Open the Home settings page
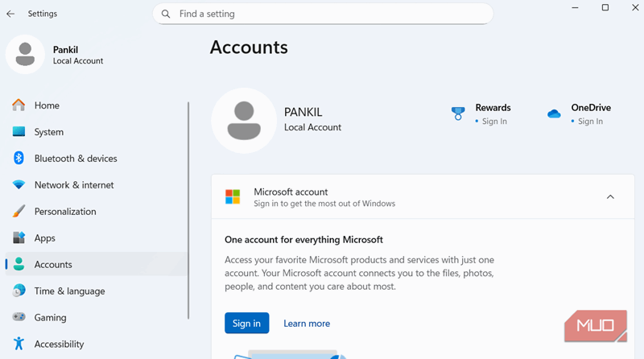This screenshot has height=359, width=644. (47, 105)
